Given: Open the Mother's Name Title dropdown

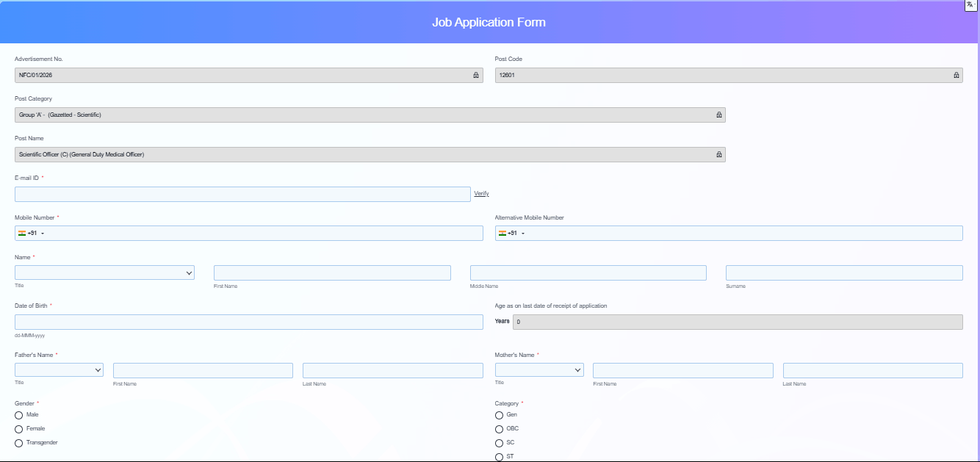Looking at the screenshot, I should point(539,370).
